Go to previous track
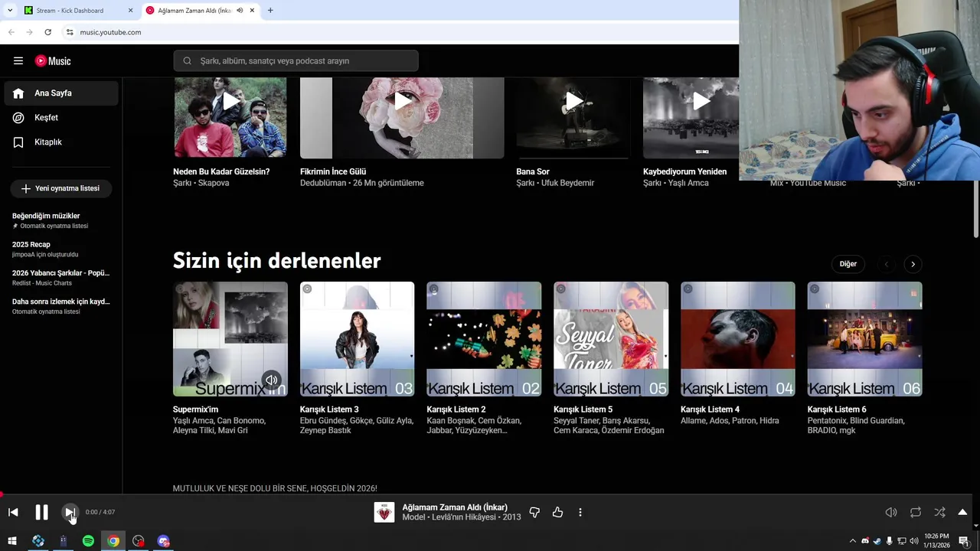This screenshot has width=980, height=551. coord(13,512)
